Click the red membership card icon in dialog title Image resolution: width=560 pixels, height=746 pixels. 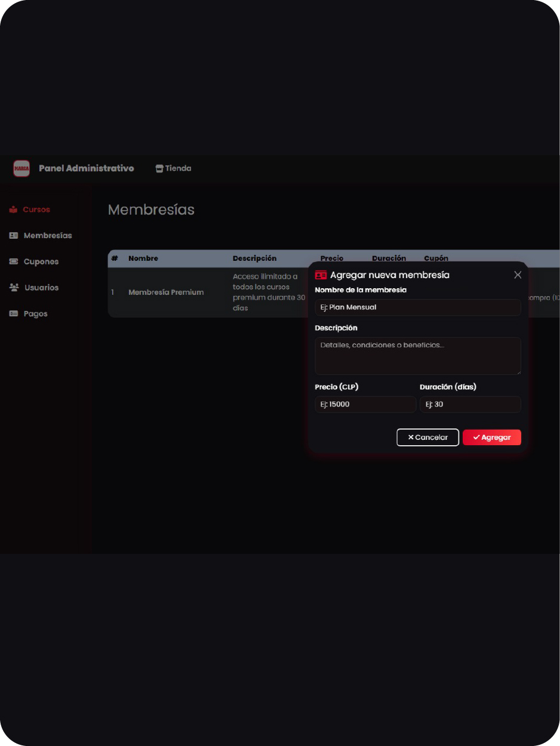tap(321, 275)
